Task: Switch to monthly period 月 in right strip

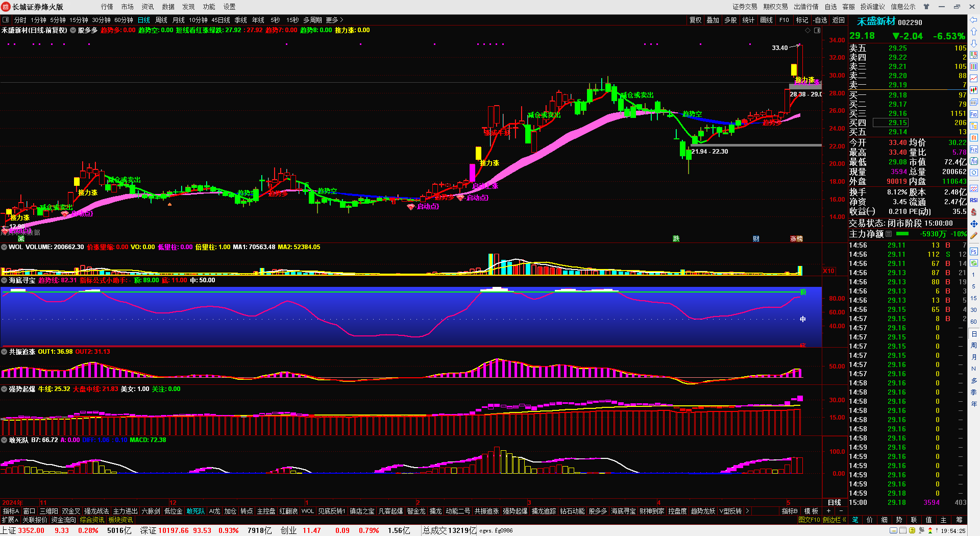Action: click(974, 357)
